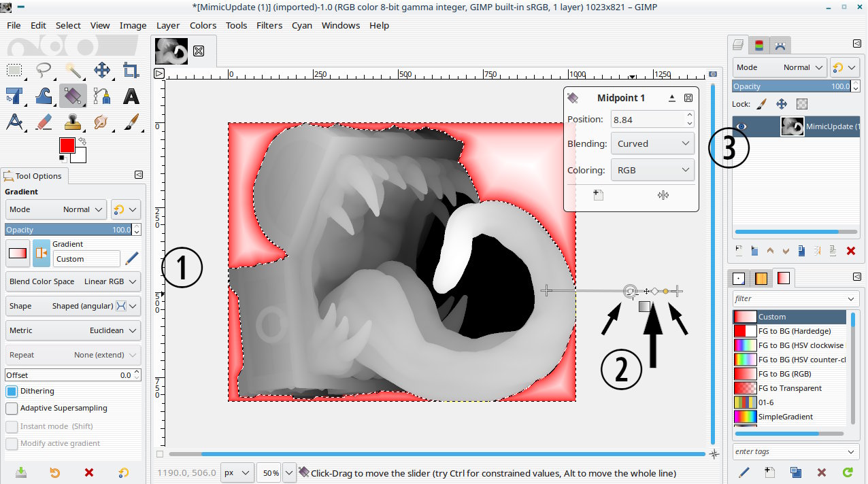Select the Crop tool in the toolbox
This screenshot has width=868, height=484.
(131, 70)
